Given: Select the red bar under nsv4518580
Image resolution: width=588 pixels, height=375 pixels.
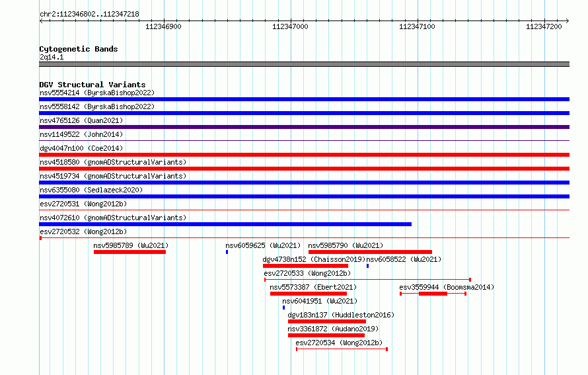Looking at the screenshot, I should 304,169.
